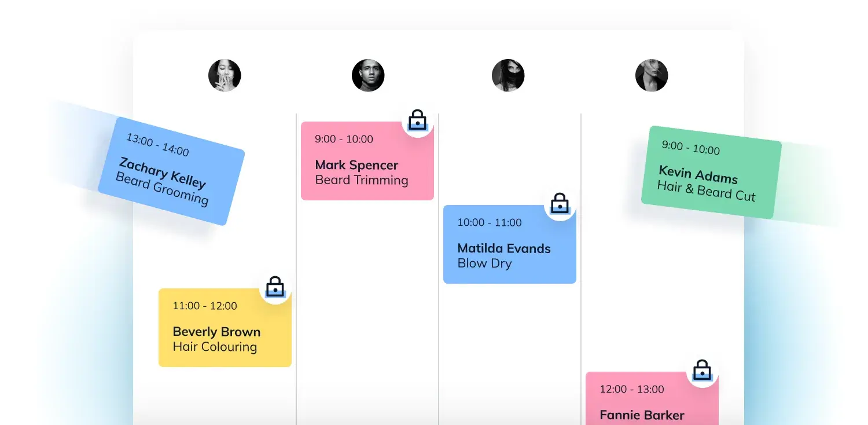Click the lock icon on Fannie Barker's appointment
The height and width of the screenshot is (425, 868).
click(x=702, y=371)
